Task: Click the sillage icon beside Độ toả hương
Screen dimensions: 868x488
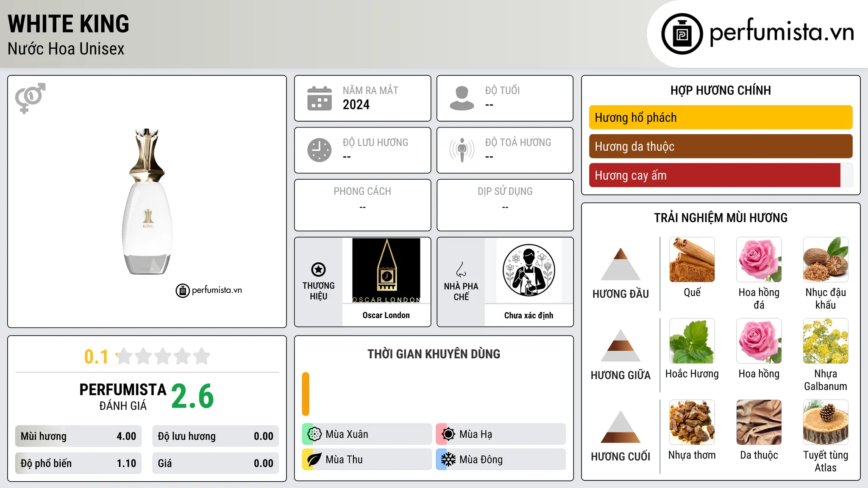Action: pos(462,150)
